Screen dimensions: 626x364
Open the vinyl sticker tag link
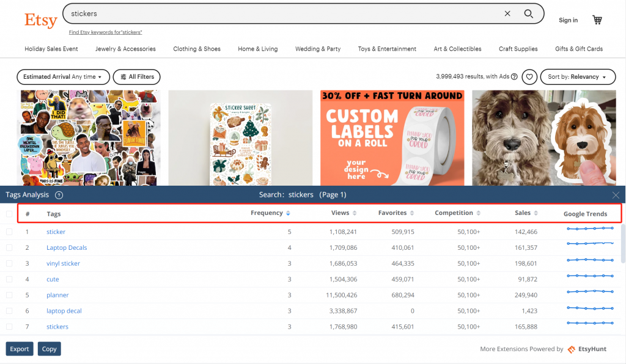(x=63, y=264)
